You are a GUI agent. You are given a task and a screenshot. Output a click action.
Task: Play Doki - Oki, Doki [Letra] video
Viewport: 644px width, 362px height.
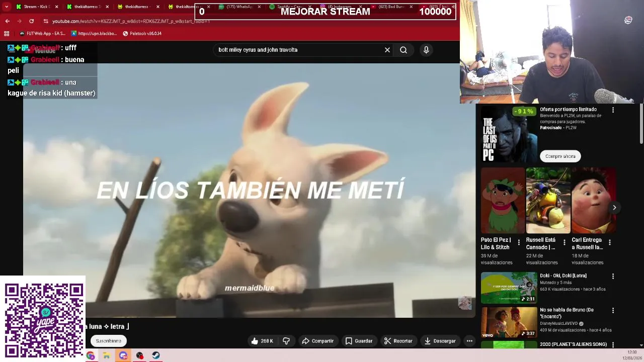point(509,288)
